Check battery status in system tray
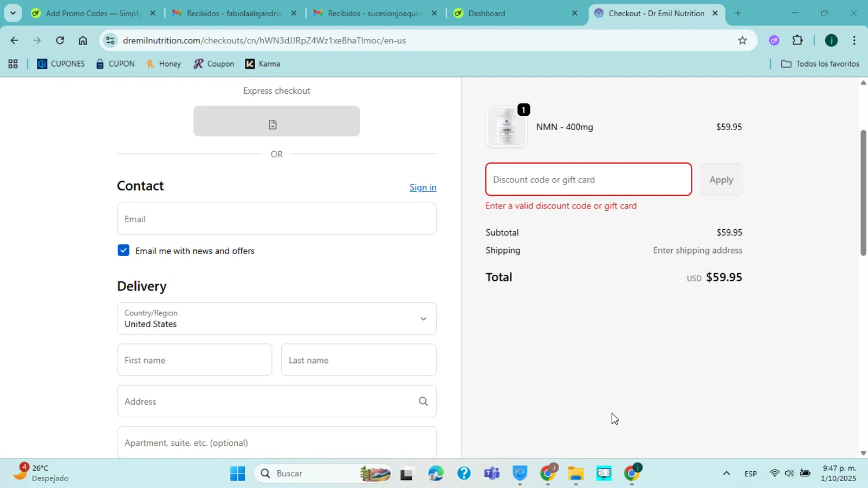 tap(805, 474)
